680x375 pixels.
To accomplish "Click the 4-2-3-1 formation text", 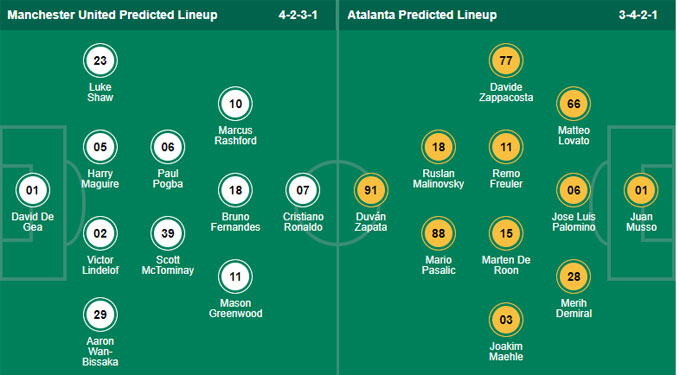I will click(x=298, y=15).
